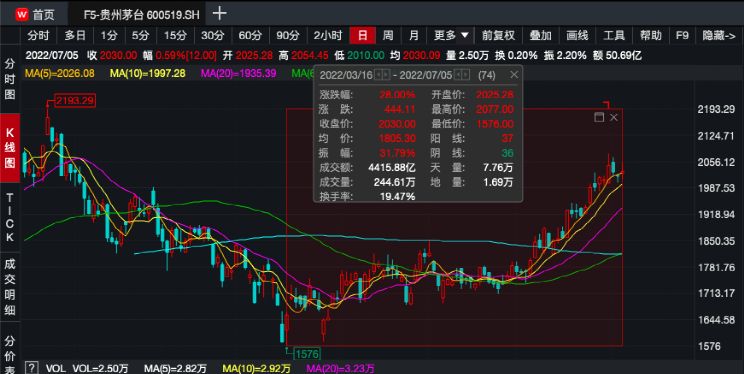Click the 最低价 1576.00 value
Viewport: 744px width, 374px height.
[x=494, y=124]
